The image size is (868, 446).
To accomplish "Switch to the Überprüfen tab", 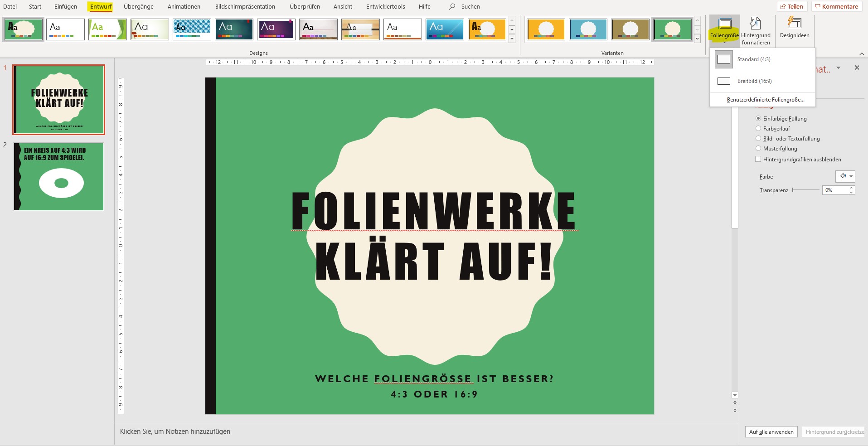I will pos(305,6).
